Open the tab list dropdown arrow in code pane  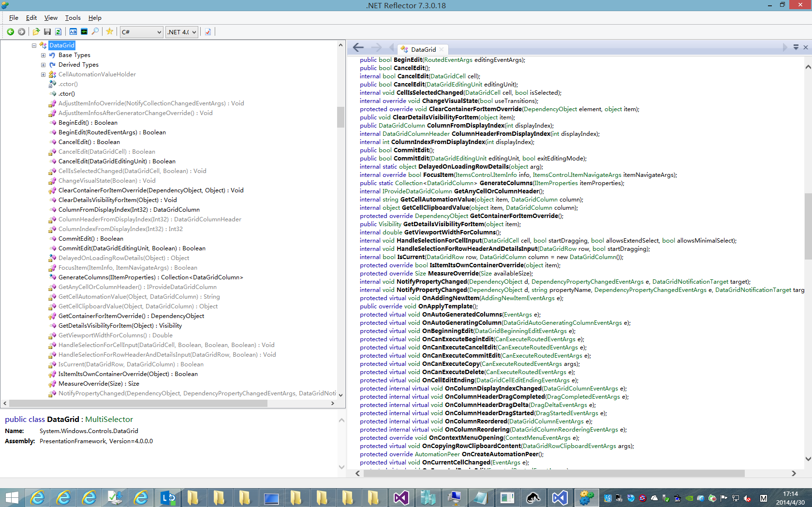coord(796,47)
